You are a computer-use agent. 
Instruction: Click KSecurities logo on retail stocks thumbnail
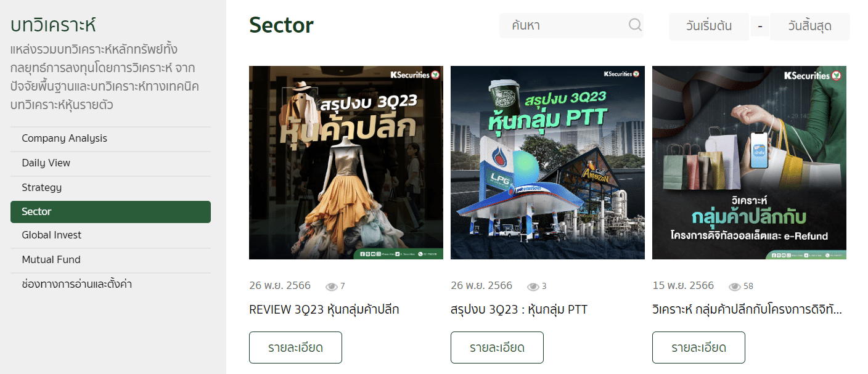click(x=415, y=75)
